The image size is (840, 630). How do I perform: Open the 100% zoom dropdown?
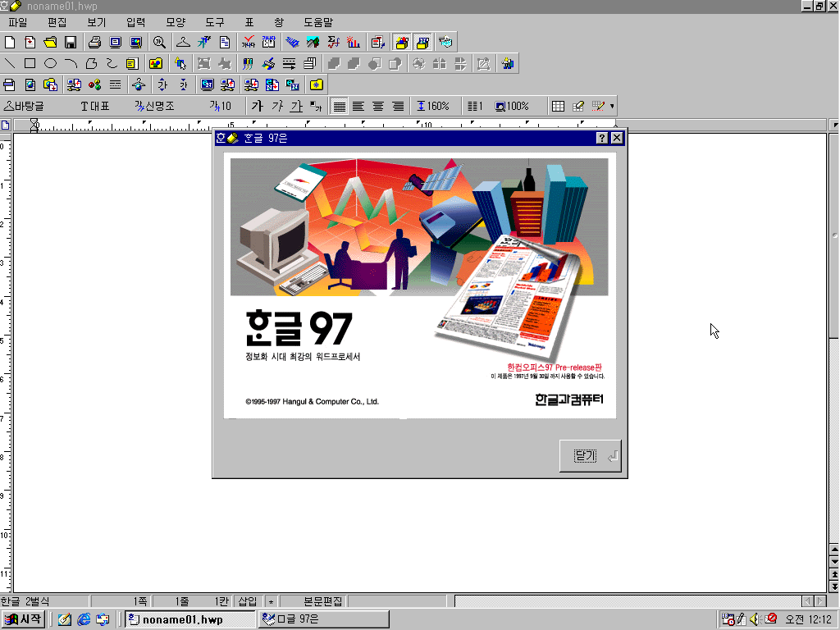(x=512, y=106)
